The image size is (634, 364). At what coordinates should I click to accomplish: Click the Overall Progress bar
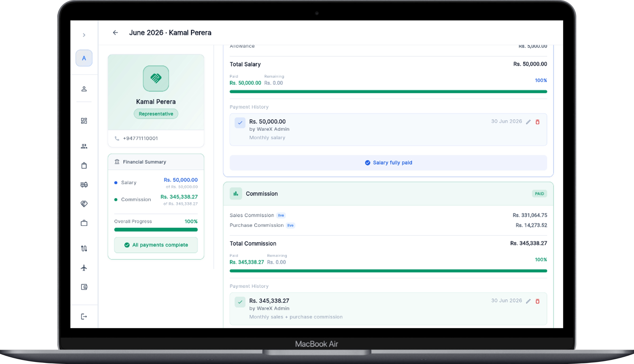[156, 230]
